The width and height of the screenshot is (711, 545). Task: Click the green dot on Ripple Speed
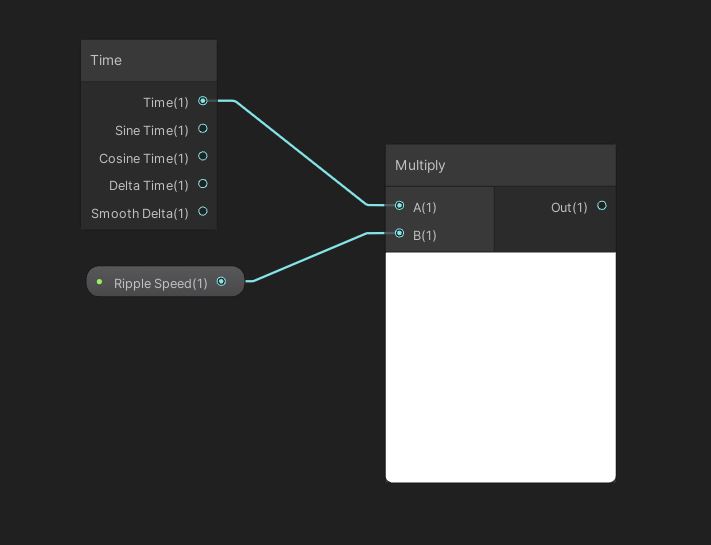pyautogui.click(x=99, y=282)
